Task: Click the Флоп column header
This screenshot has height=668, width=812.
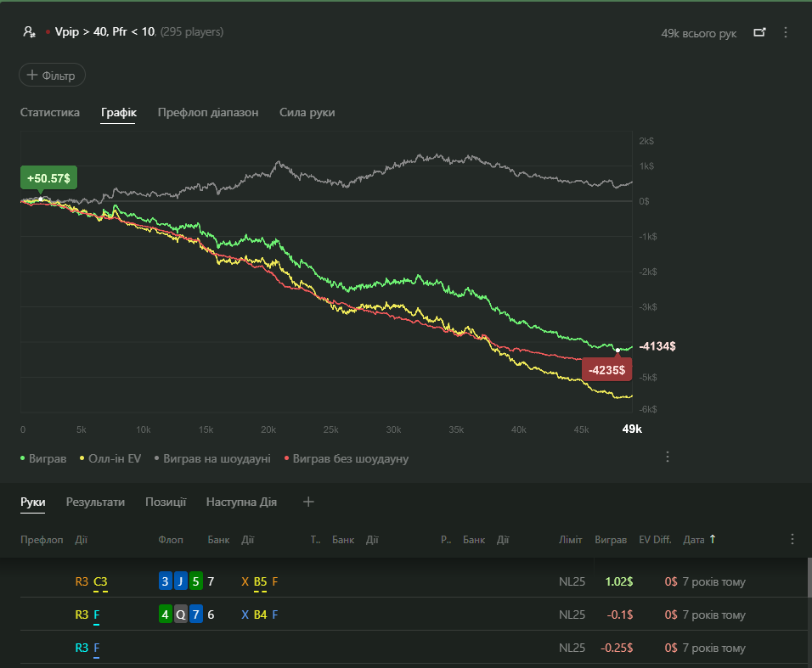Action: [x=171, y=540]
